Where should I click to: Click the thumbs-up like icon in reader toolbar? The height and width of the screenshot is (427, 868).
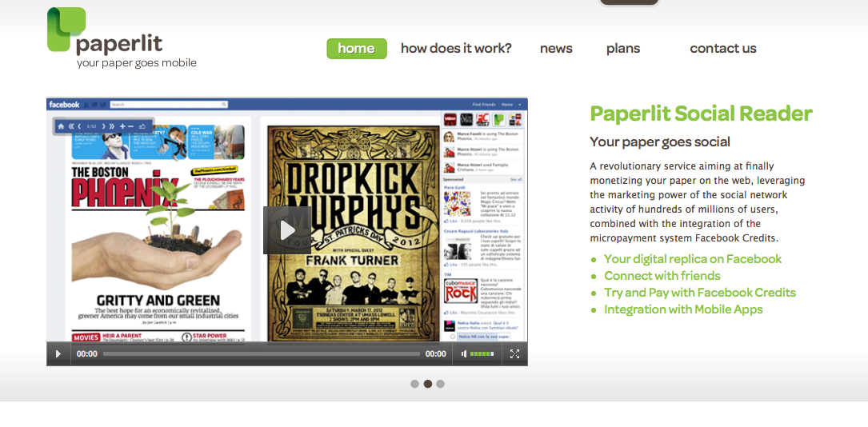click(142, 126)
